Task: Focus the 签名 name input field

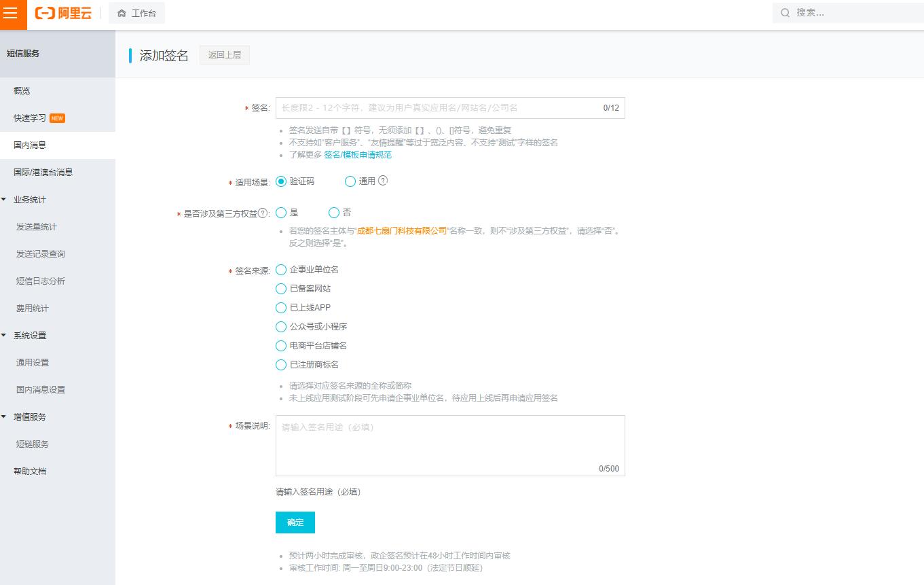Action: (x=450, y=108)
